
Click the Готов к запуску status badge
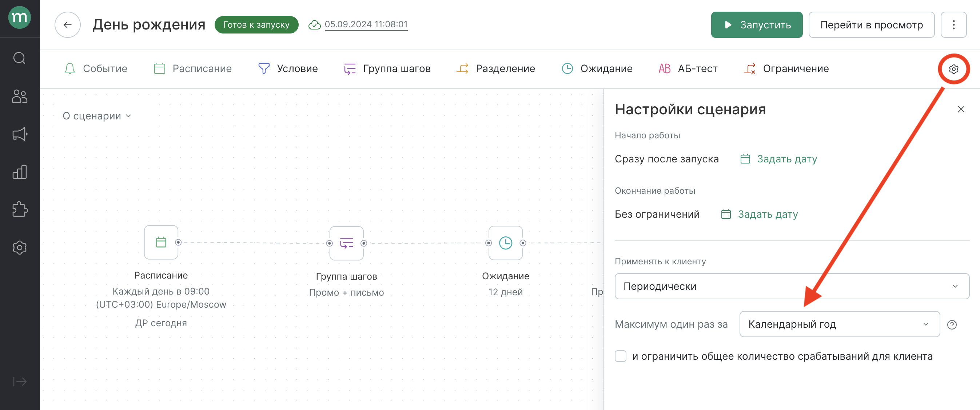(256, 25)
